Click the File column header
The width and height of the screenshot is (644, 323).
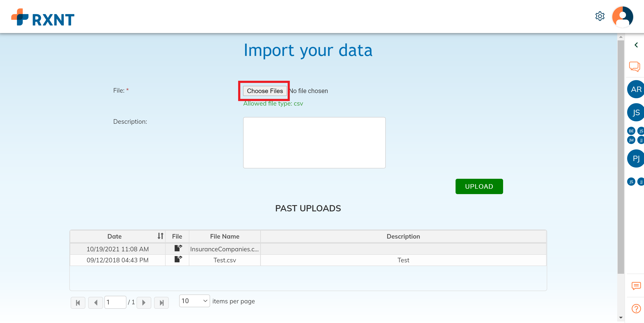pyautogui.click(x=177, y=236)
